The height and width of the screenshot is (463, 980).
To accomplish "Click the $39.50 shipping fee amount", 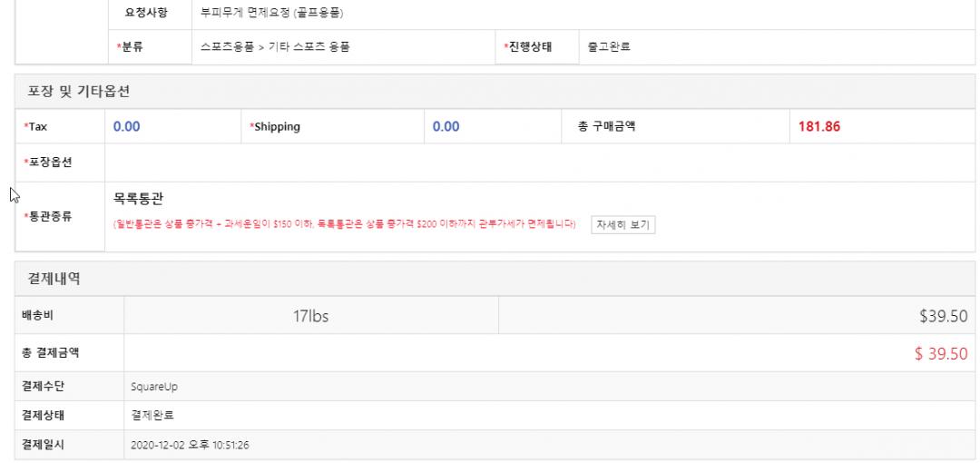I will click(x=943, y=316).
